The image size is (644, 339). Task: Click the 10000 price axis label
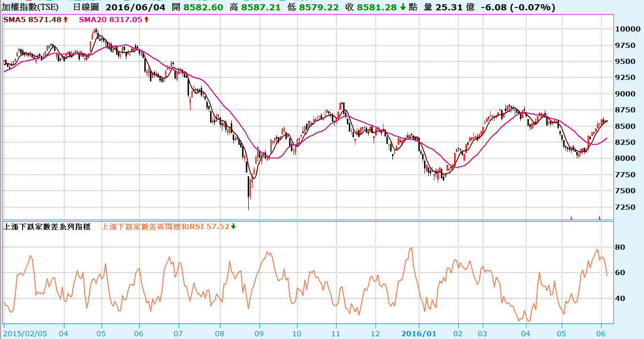coord(627,29)
